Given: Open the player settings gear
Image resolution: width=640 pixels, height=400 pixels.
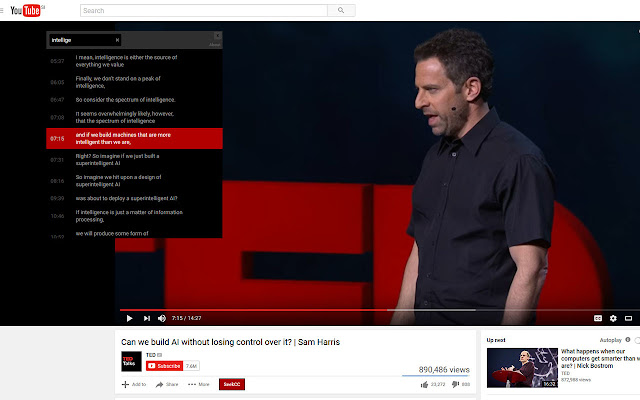Looking at the screenshot, I should click(613, 318).
